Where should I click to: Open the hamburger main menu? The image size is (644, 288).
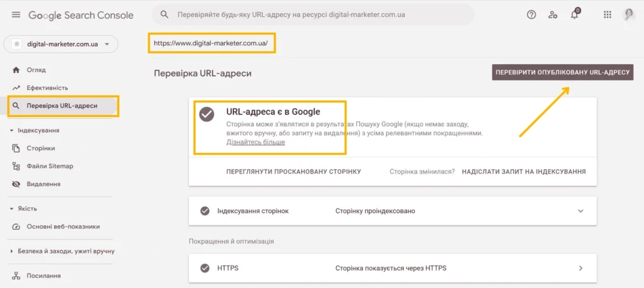tap(16, 15)
